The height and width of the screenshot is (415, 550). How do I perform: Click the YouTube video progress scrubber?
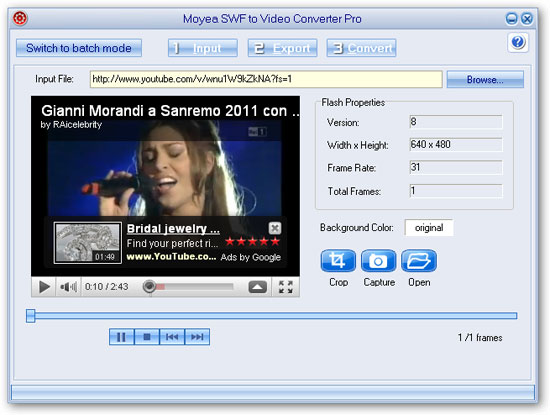pyautogui.click(x=149, y=287)
